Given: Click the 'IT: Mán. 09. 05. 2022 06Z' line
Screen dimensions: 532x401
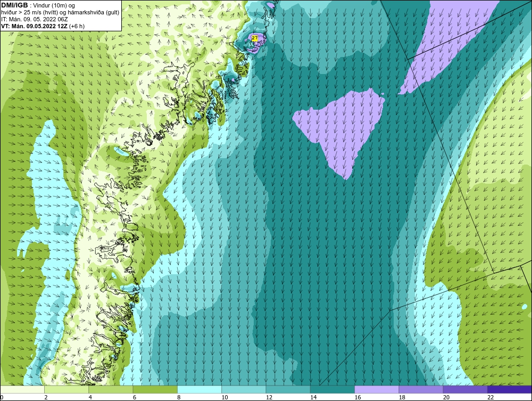Looking at the screenshot, I should click(x=34, y=19).
